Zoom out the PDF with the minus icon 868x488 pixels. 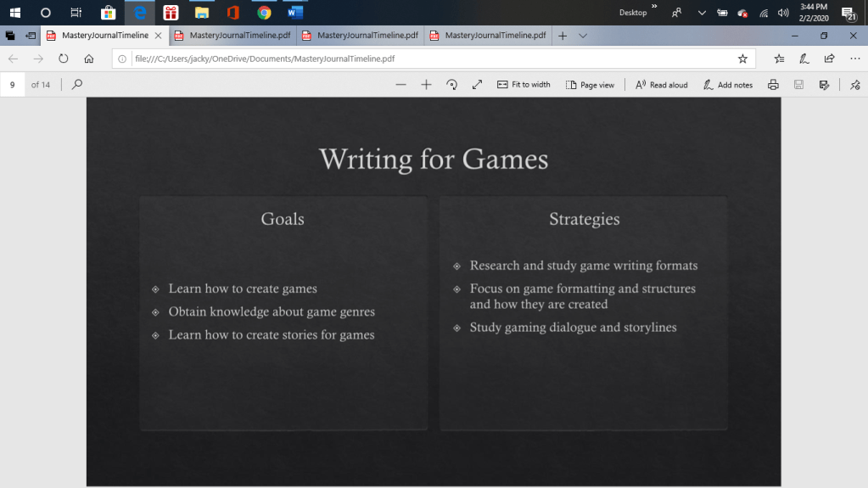(x=400, y=85)
